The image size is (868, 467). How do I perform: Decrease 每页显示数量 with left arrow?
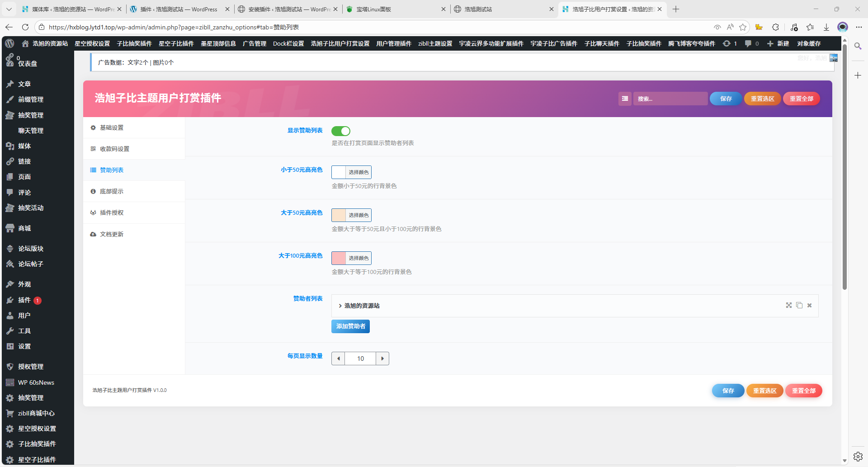(x=338, y=359)
